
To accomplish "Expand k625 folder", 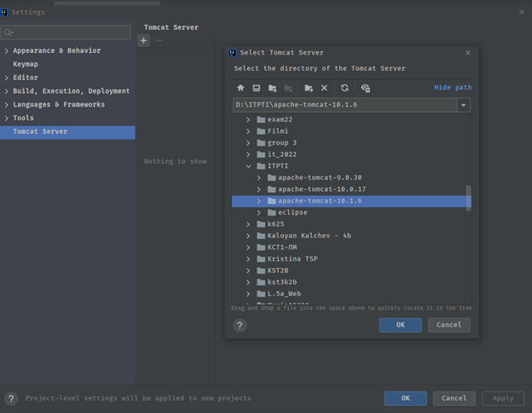I will [248, 224].
